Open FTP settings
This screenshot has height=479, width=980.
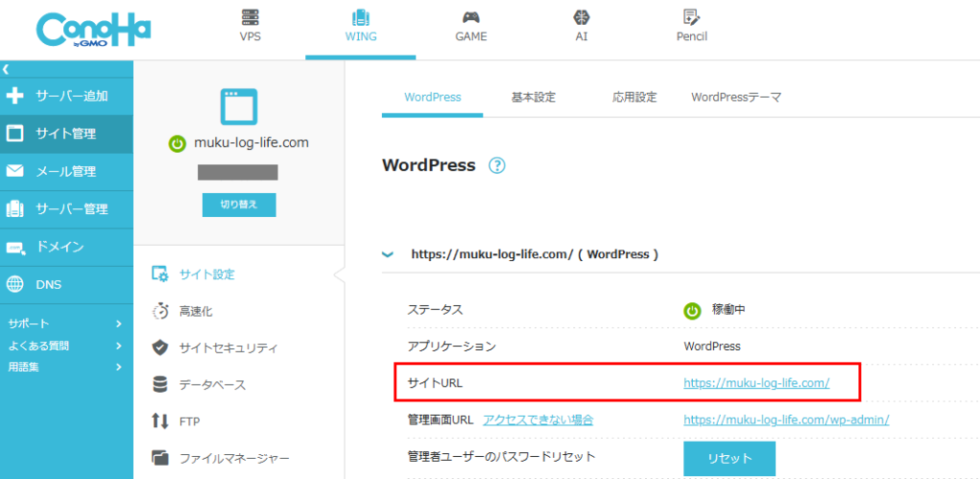point(189,422)
